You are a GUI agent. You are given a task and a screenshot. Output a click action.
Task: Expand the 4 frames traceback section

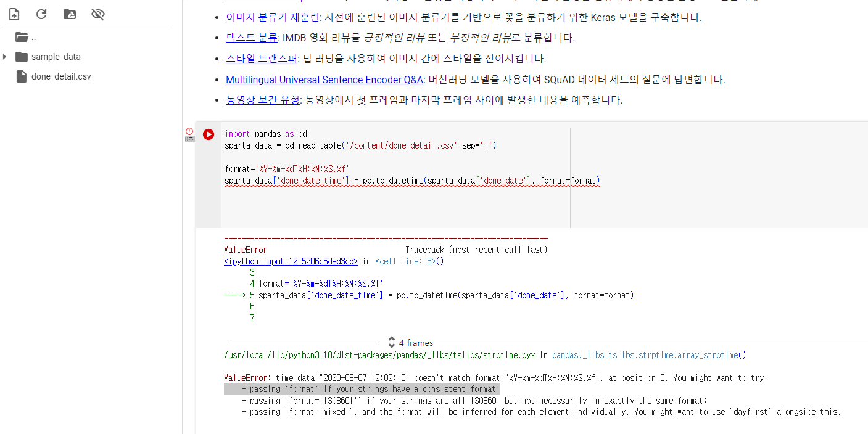point(410,343)
